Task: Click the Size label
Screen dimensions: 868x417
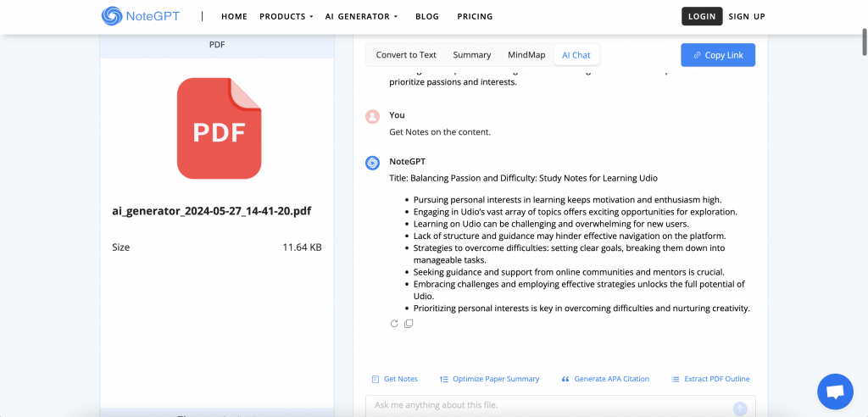Action: 120,247
